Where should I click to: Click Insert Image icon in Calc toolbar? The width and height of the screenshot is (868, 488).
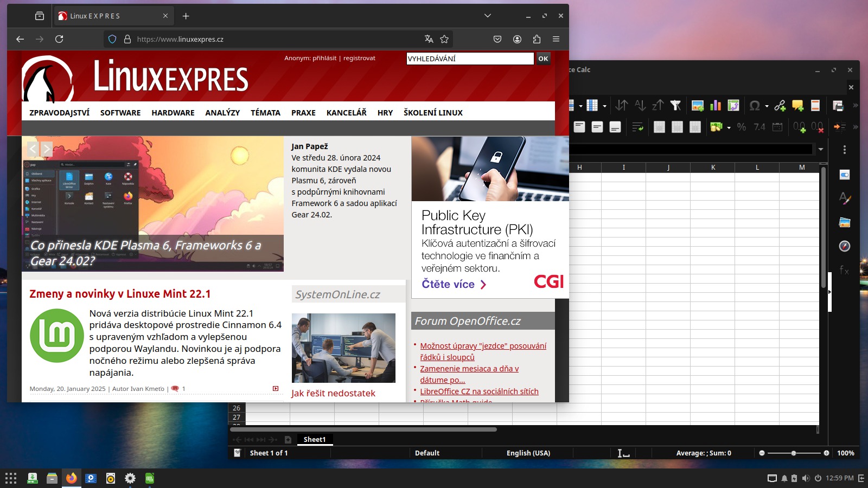tap(698, 106)
